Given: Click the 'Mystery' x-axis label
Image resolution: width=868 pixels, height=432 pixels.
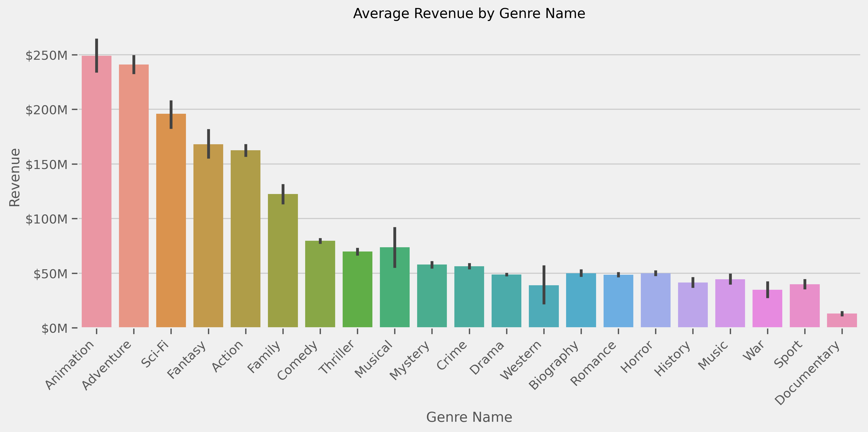Looking at the screenshot, I should coord(410,360).
